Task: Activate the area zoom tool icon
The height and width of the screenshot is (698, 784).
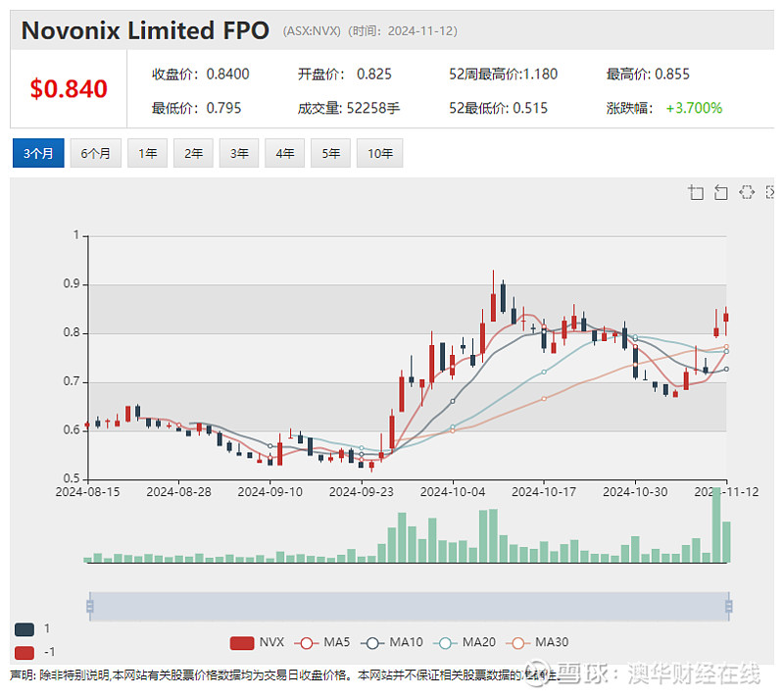Action: (x=697, y=192)
